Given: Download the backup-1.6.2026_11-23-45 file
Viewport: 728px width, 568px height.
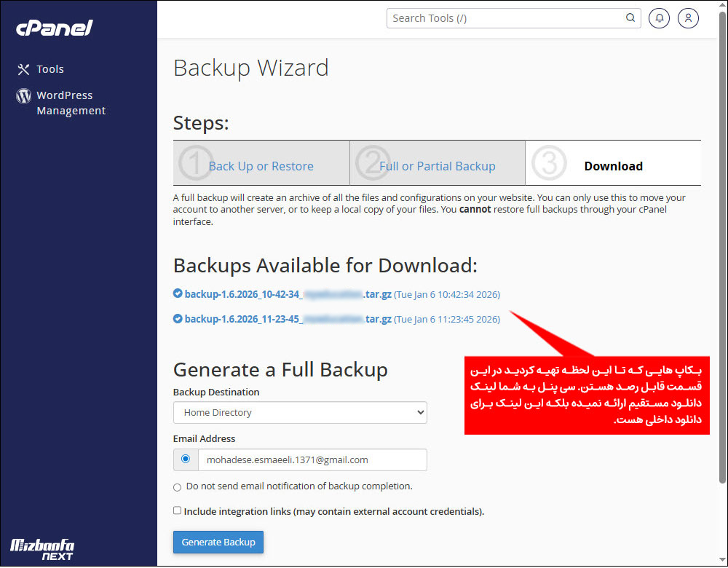Looking at the screenshot, I should click(x=288, y=319).
